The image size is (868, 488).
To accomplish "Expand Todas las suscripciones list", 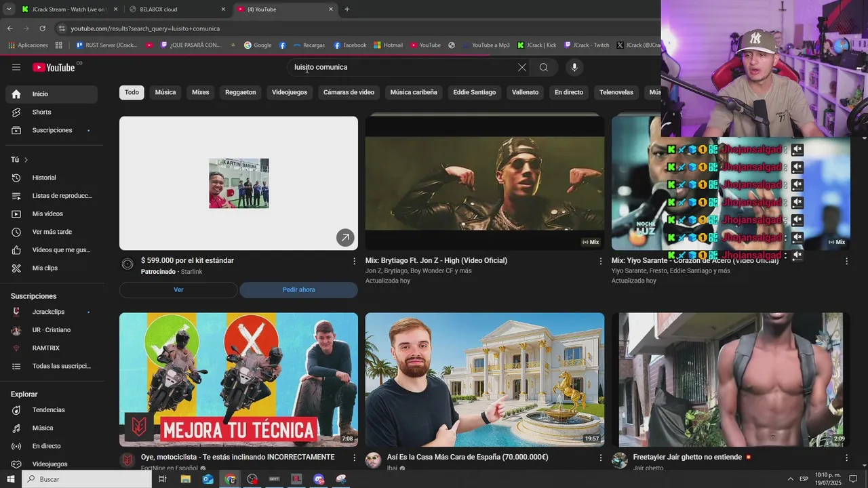I will (52, 366).
